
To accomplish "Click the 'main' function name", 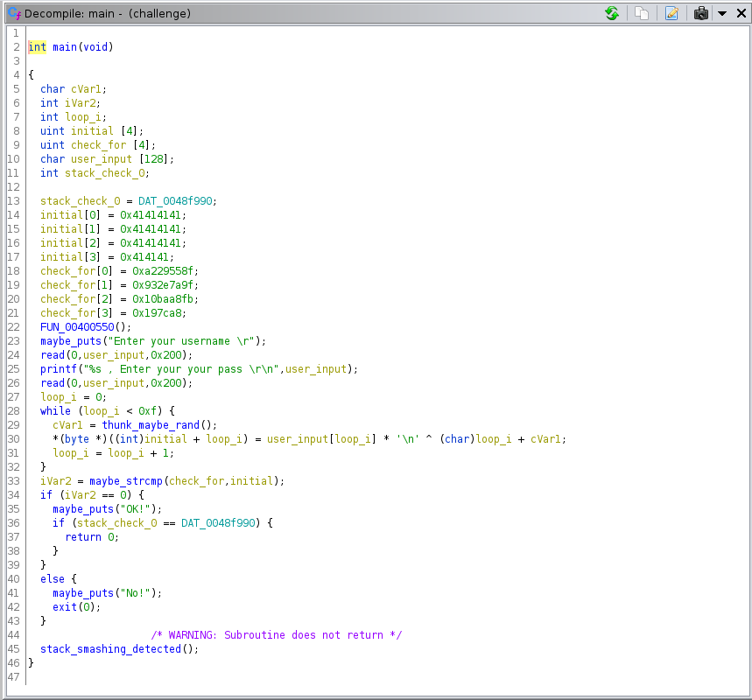I will [65, 47].
